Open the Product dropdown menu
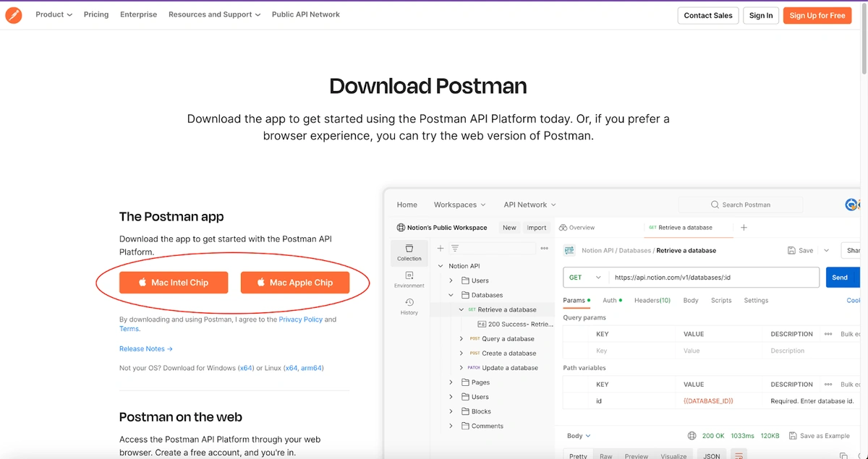This screenshot has width=868, height=459. 54,14
